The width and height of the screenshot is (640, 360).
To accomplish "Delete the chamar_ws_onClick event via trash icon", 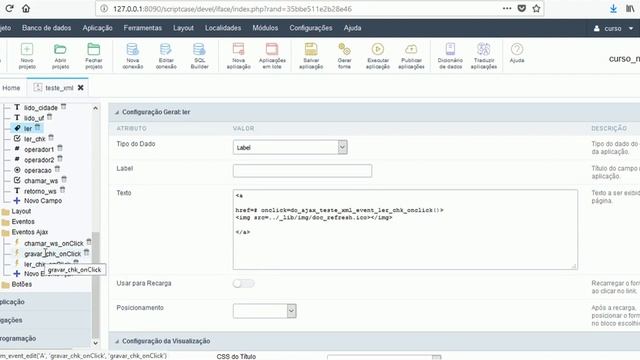I will coord(89,242).
